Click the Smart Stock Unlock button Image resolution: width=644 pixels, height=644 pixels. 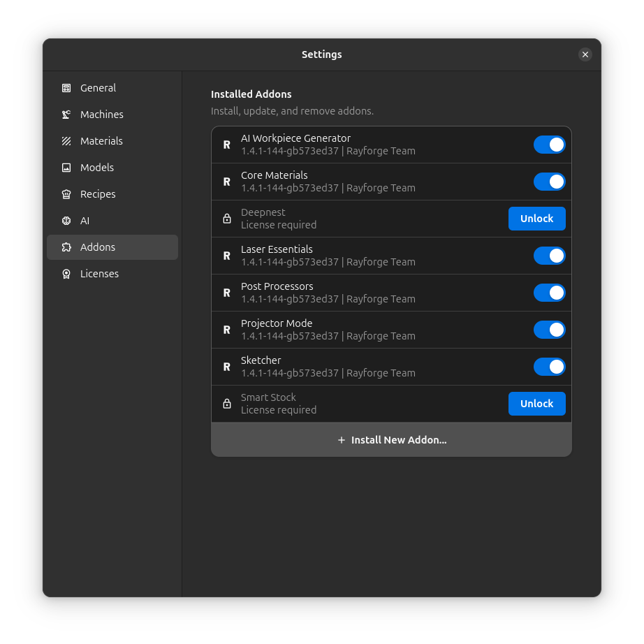pos(536,403)
